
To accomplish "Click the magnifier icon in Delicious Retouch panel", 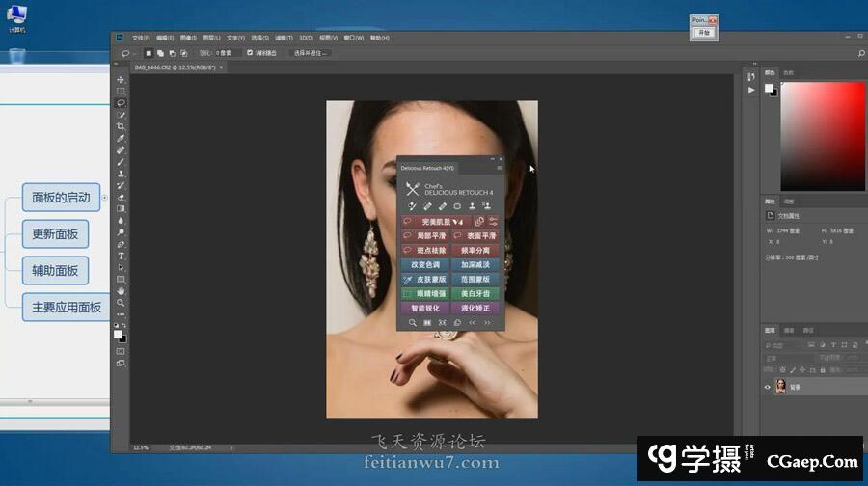I will (x=413, y=322).
